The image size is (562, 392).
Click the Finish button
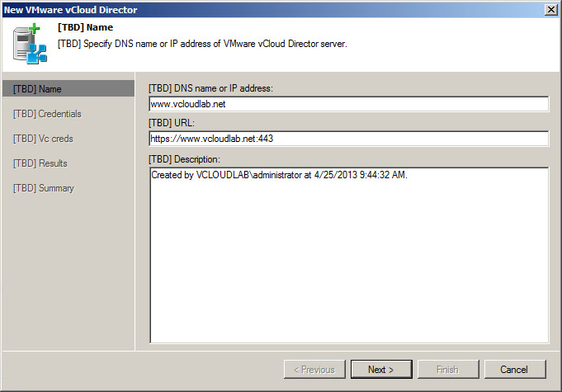(x=448, y=369)
